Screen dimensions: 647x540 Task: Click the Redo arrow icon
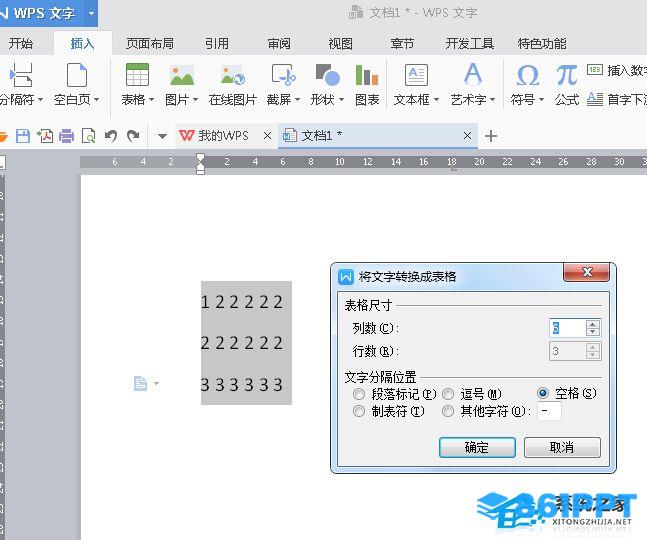tap(133, 136)
